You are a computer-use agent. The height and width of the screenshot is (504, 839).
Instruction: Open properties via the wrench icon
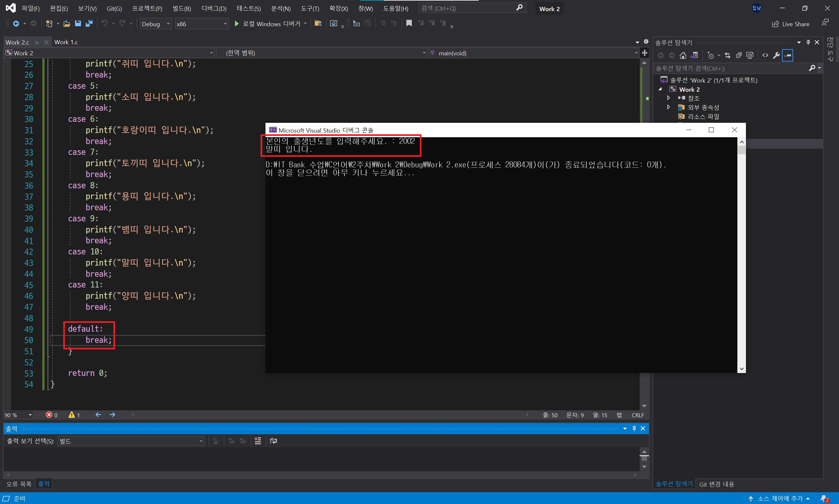point(776,55)
